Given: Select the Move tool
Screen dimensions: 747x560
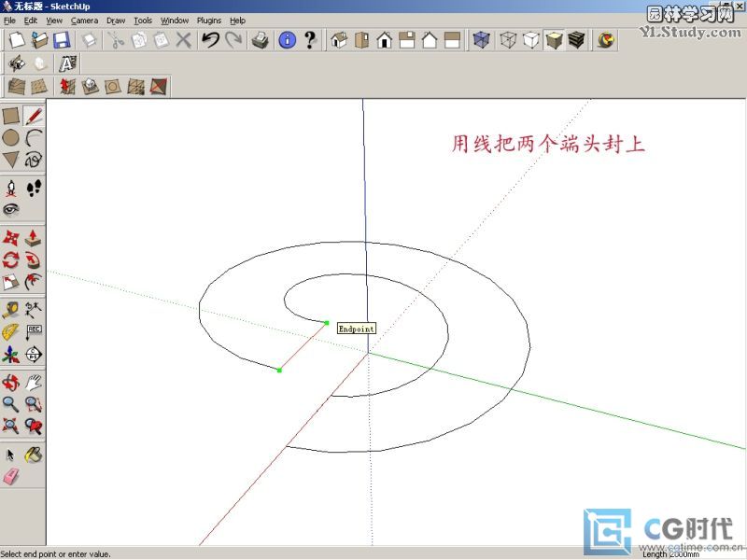Looking at the screenshot, I should click(10, 238).
